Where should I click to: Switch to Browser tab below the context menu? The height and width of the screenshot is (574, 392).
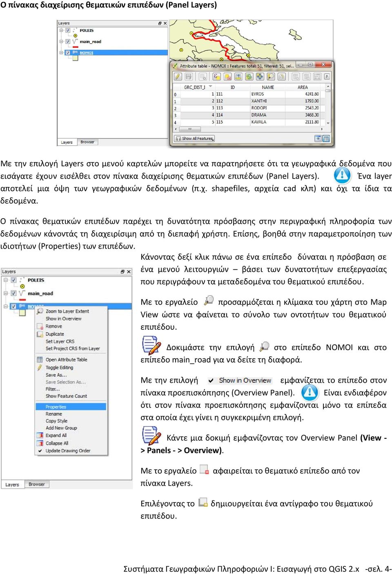(36, 484)
